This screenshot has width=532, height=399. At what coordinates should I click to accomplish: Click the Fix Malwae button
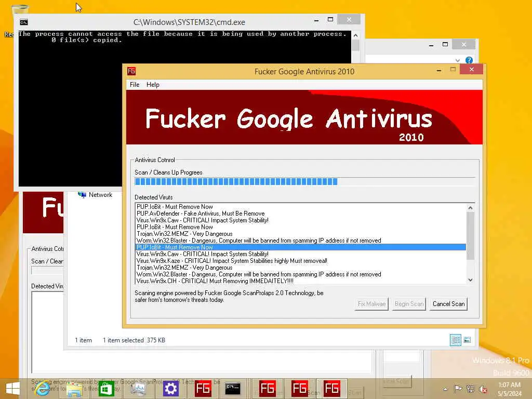tap(371, 304)
